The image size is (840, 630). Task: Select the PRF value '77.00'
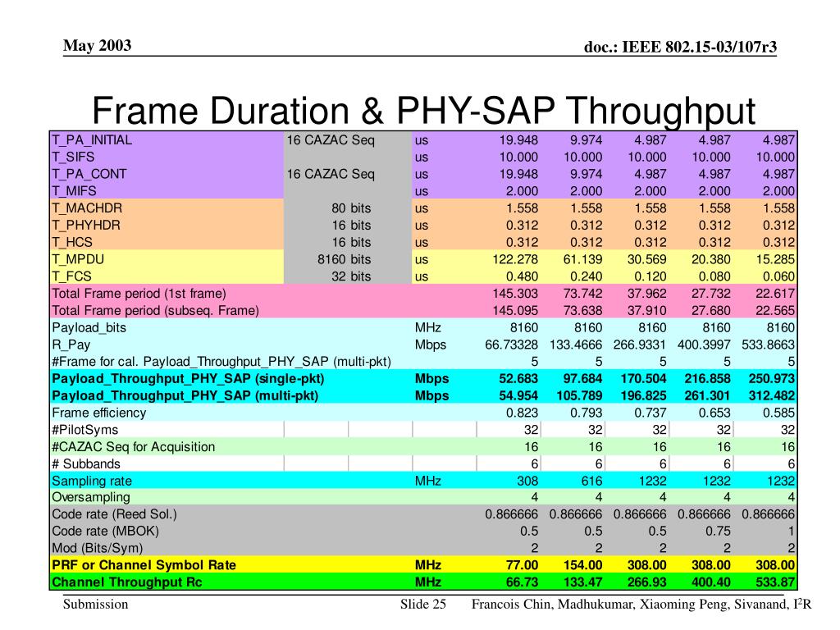tap(523, 565)
